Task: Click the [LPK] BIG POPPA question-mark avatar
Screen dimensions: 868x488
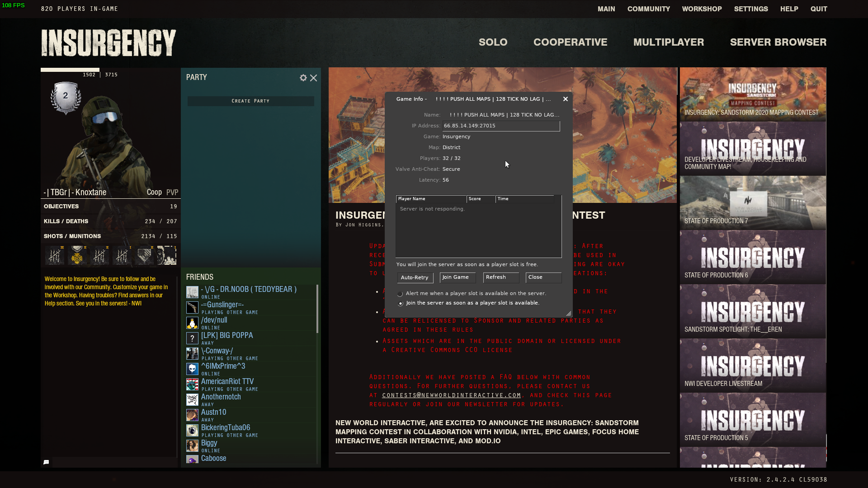Action: 192,338
